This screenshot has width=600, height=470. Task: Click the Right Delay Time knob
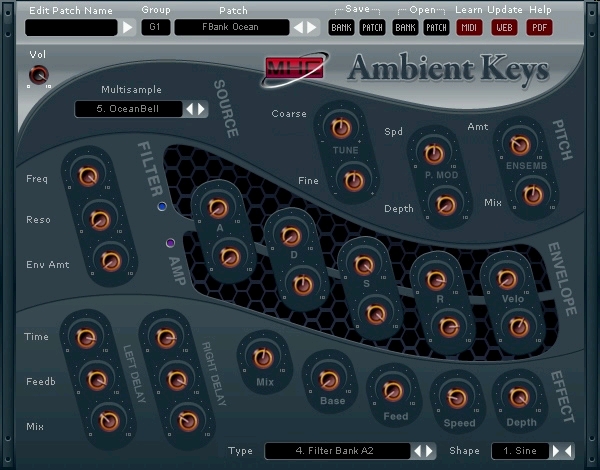[166, 338]
